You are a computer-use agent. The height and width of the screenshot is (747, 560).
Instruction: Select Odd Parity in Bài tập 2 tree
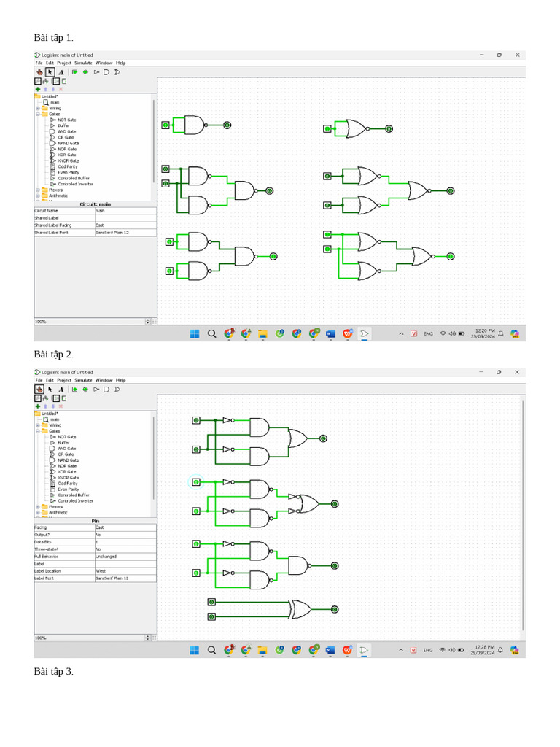click(68, 483)
